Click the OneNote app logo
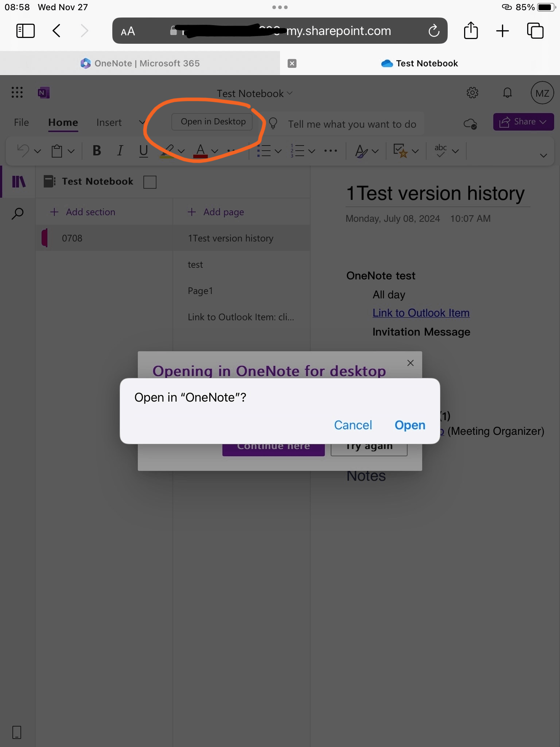 pos(44,93)
